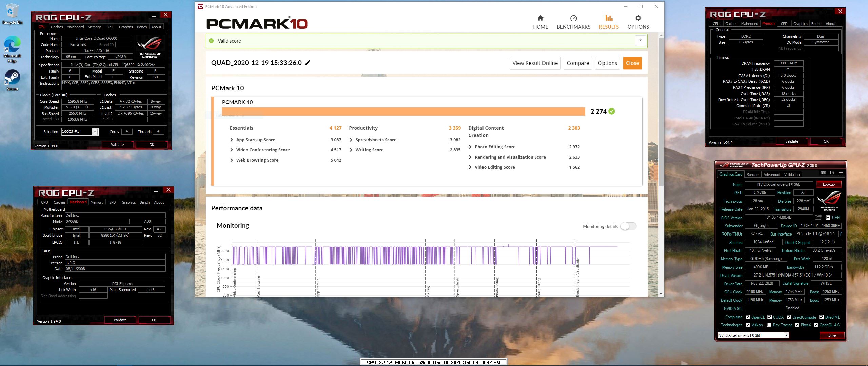Screen dimensions: 868x366
Task: Click Validate in top-left CPU-Z window
Action: click(118, 145)
